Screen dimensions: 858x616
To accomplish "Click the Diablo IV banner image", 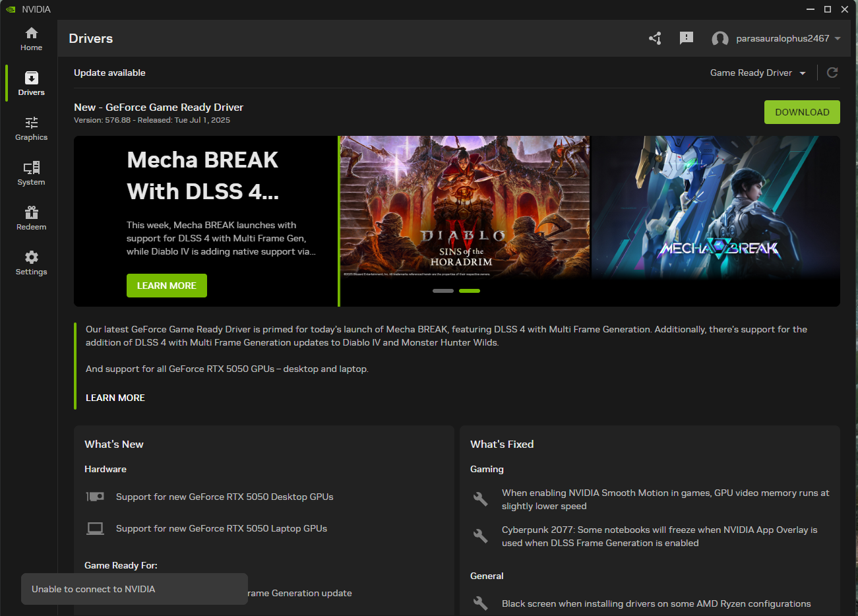I will (465, 208).
